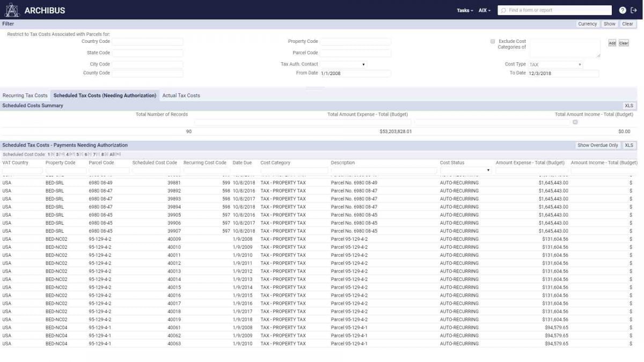Screen dimensions: 644x362
Task: Click the Show button in the Filter bar
Action: pyautogui.click(x=611, y=24)
